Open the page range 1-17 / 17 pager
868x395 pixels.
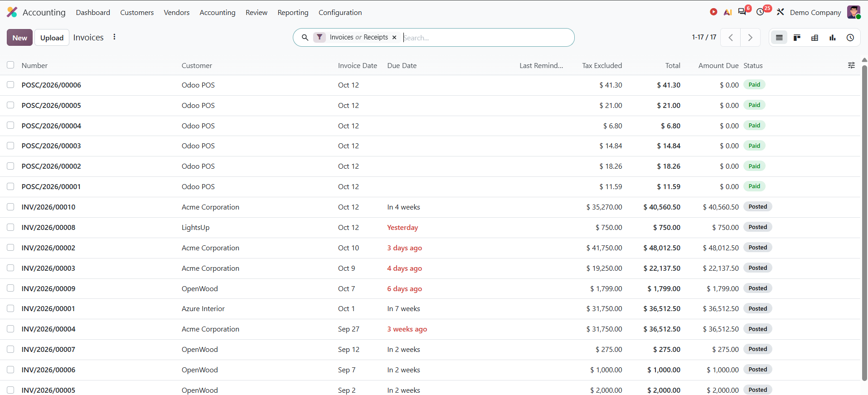[704, 37]
